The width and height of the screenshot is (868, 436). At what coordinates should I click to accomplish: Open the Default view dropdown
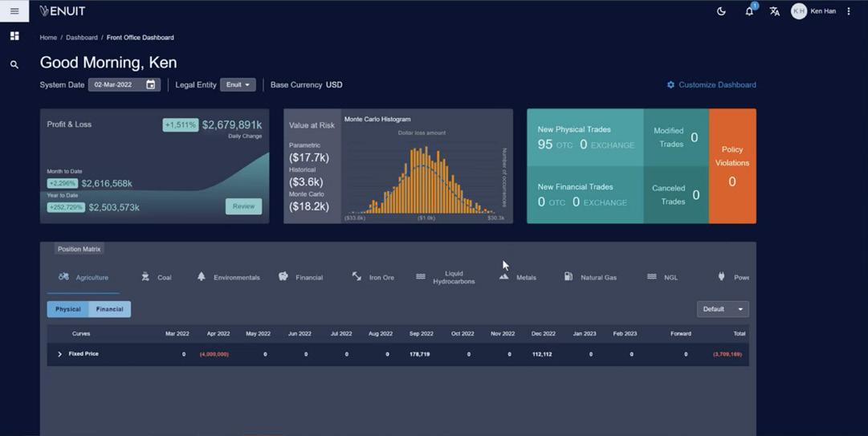pyautogui.click(x=723, y=309)
